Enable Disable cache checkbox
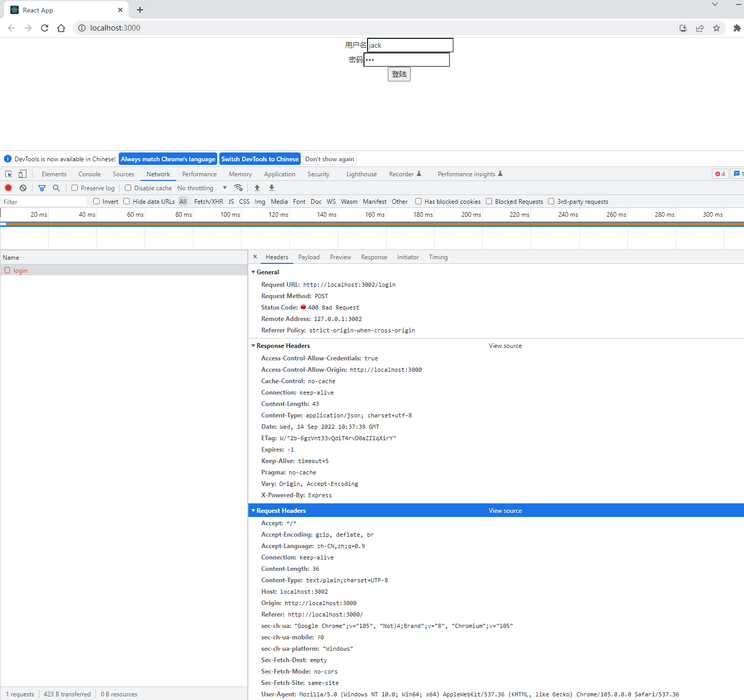744x700 pixels. tap(128, 188)
